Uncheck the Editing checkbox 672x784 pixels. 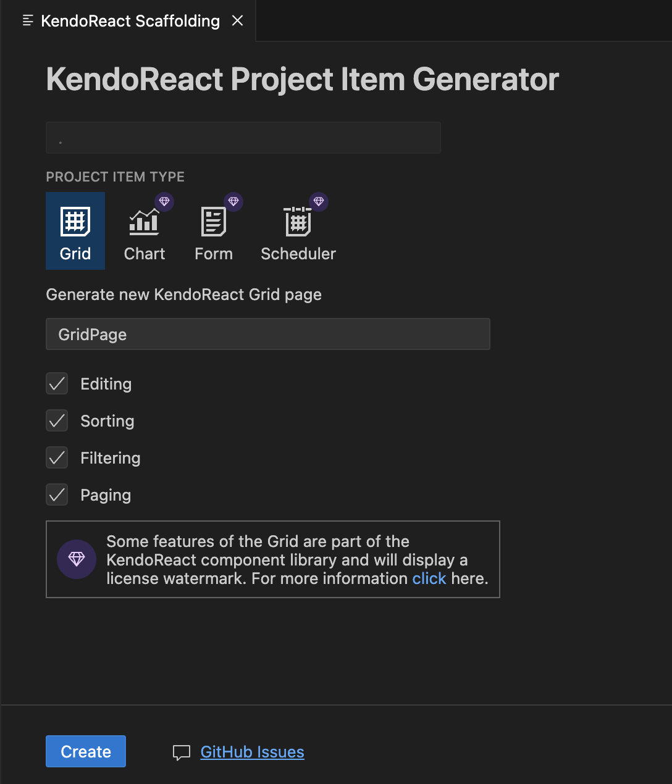pos(57,384)
